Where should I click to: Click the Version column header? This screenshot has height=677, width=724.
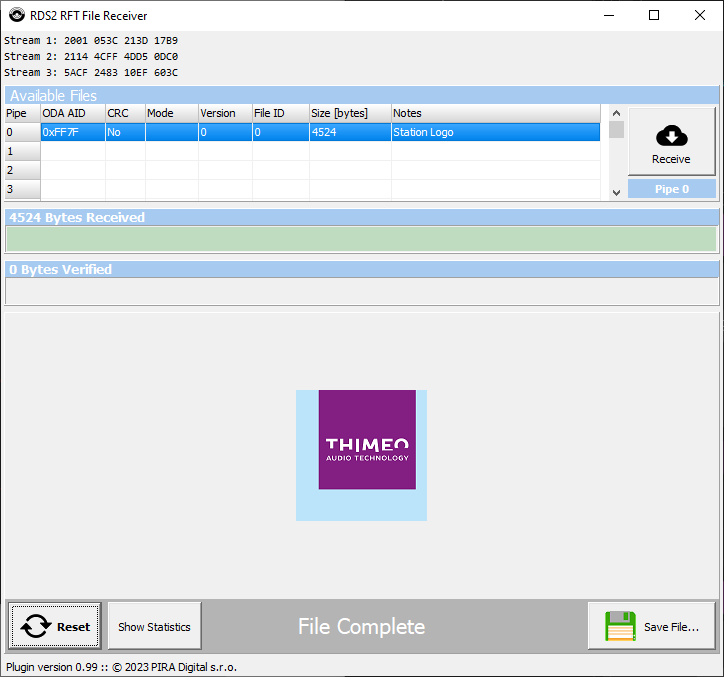[225, 113]
